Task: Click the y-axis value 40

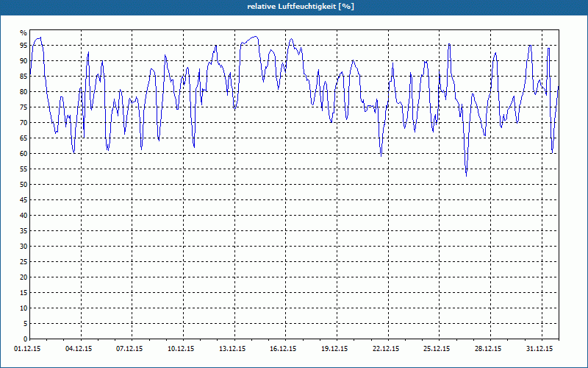Action: 24,215
